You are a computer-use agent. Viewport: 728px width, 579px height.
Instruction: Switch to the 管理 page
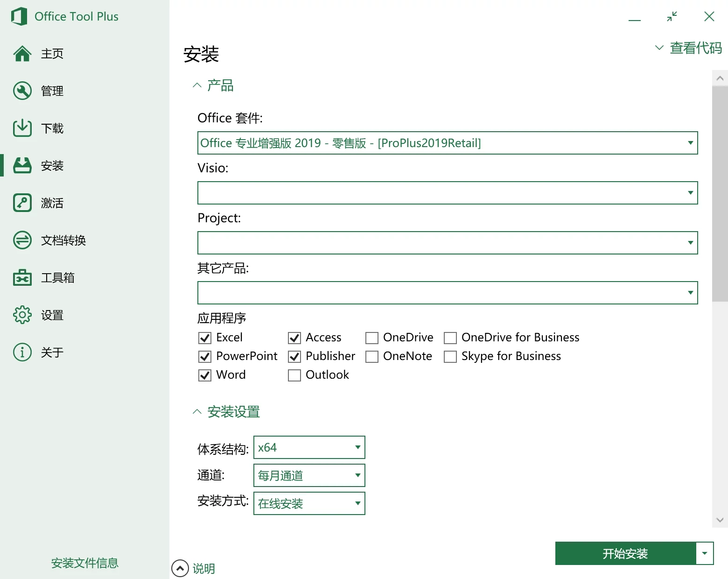tap(52, 91)
